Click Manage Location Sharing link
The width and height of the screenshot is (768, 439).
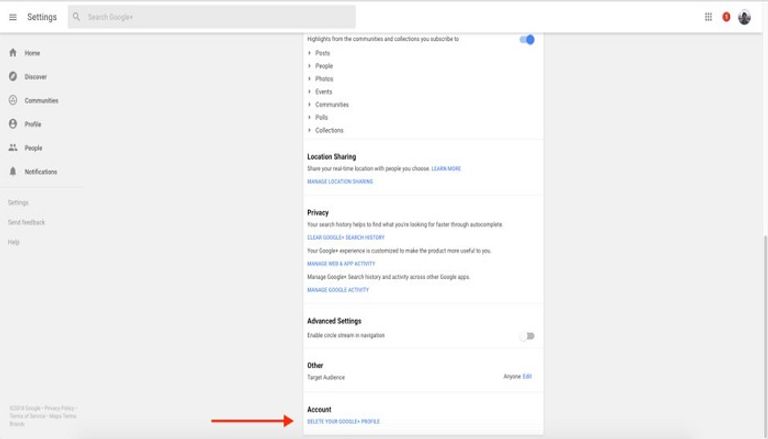pyautogui.click(x=340, y=182)
